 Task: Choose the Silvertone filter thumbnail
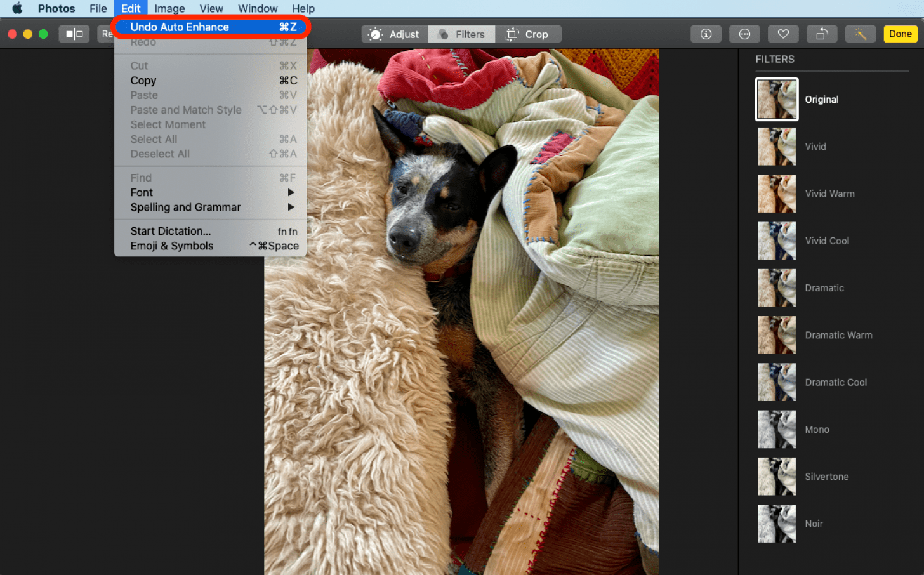(776, 477)
